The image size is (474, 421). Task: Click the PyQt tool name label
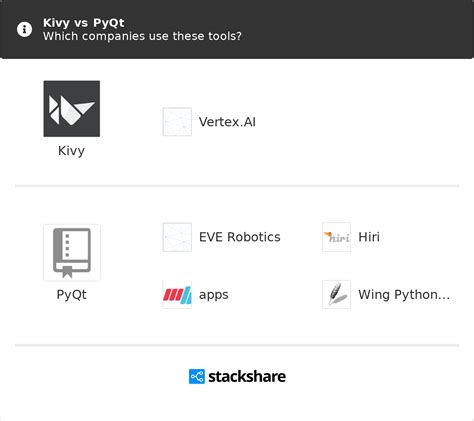[72, 295]
